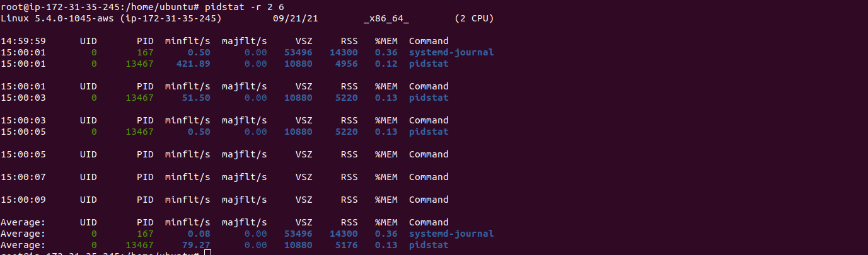868x255 pixels.
Task: Click the Average minflt/s value 0.08
Action: coord(199,234)
